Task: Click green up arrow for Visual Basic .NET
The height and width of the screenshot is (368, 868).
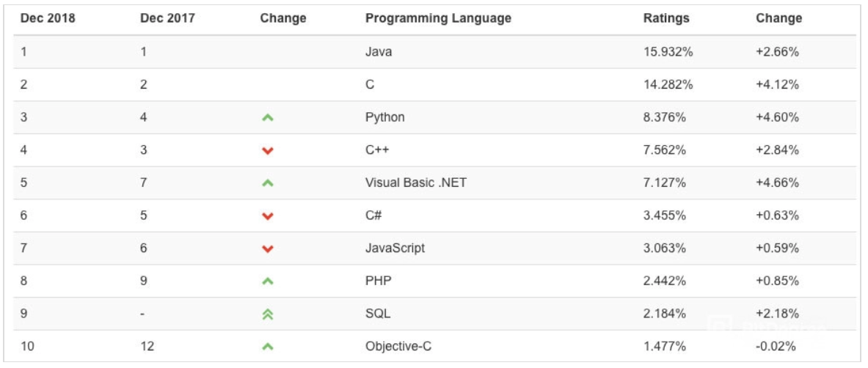Action: coord(267,183)
